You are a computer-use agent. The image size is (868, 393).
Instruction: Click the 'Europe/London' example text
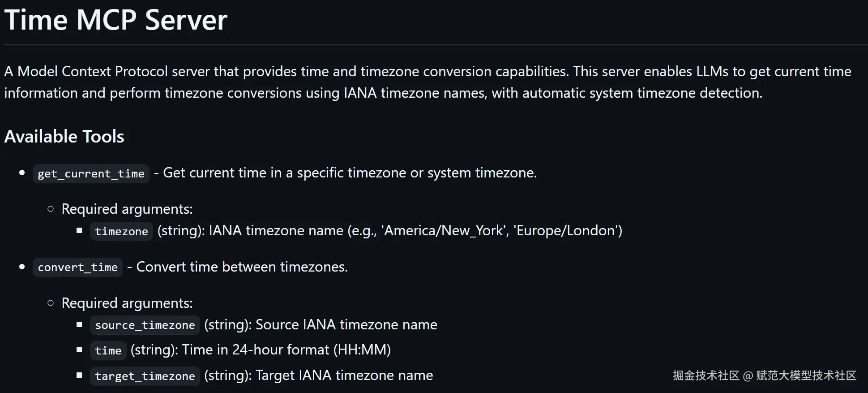568,231
